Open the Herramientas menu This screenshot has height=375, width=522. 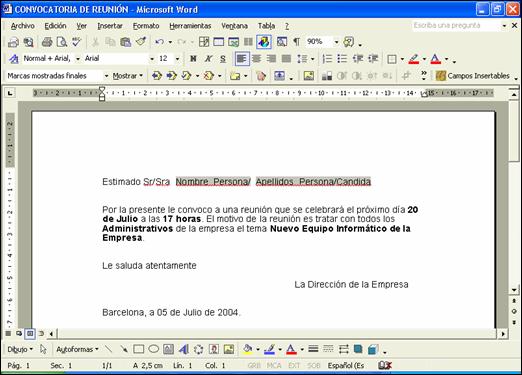click(x=190, y=26)
